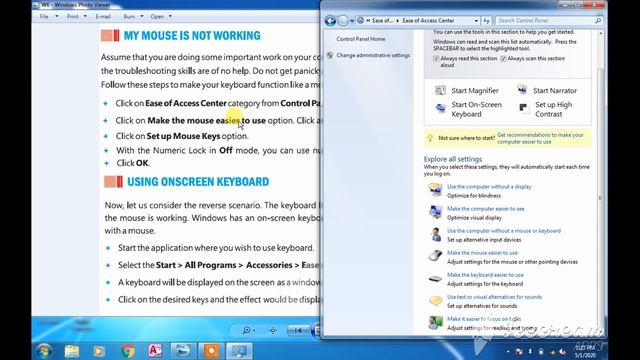This screenshot has width=640, height=360.
Task: Click the speech bubble icon for sound alternatives
Action: (x=435, y=301)
